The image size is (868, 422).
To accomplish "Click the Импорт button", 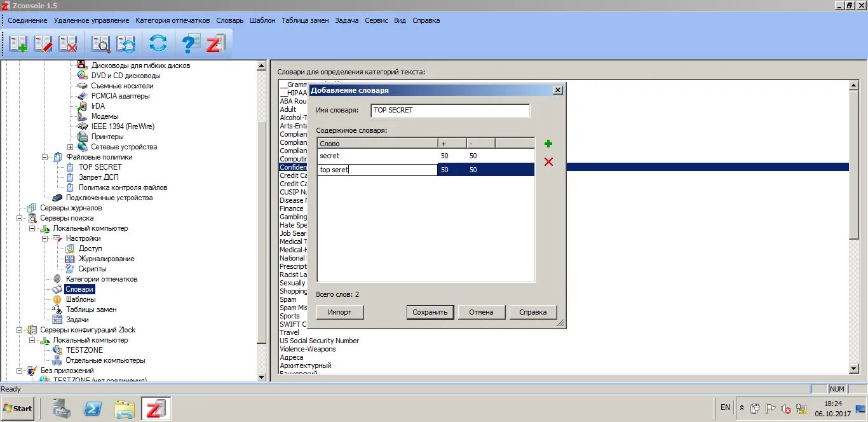I will pos(340,312).
